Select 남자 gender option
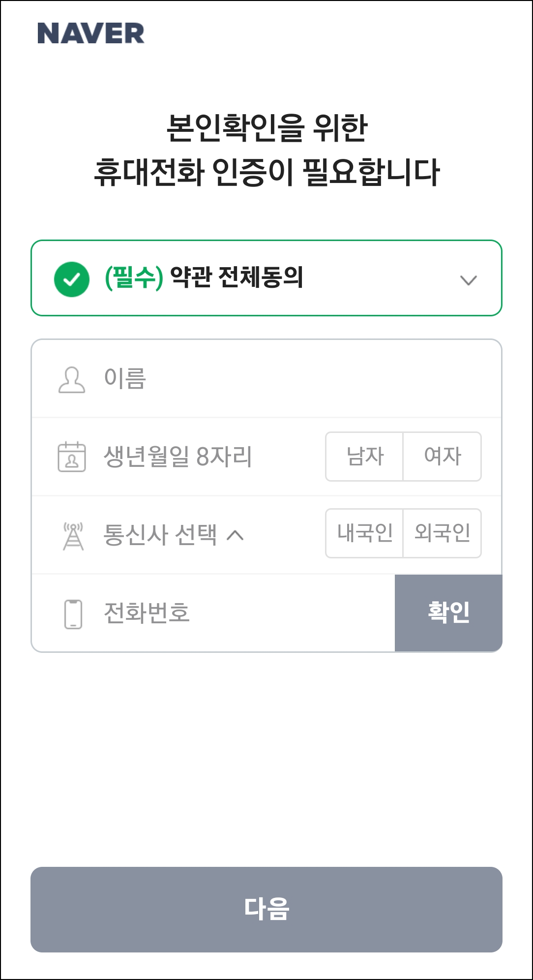The width and height of the screenshot is (533, 980). 364,457
